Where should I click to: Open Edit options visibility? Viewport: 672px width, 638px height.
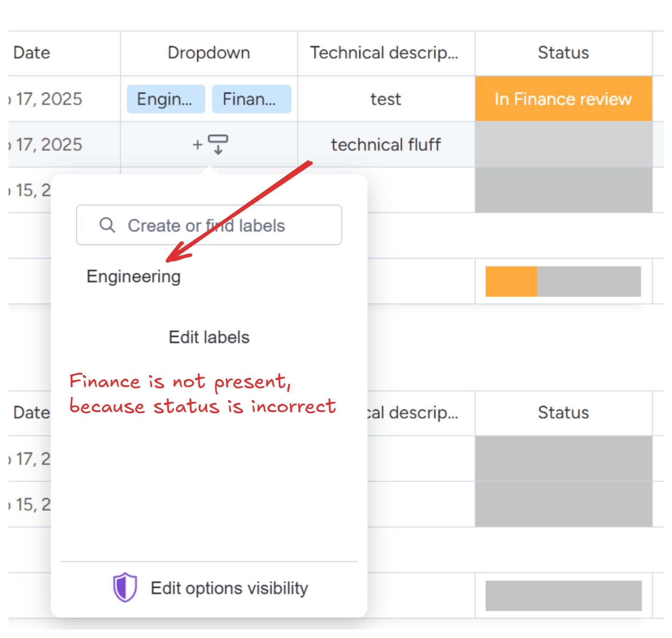[x=229, y=588]
